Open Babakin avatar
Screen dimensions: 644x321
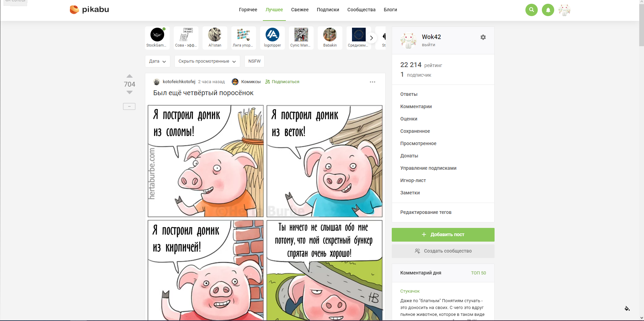pos(330,35)
